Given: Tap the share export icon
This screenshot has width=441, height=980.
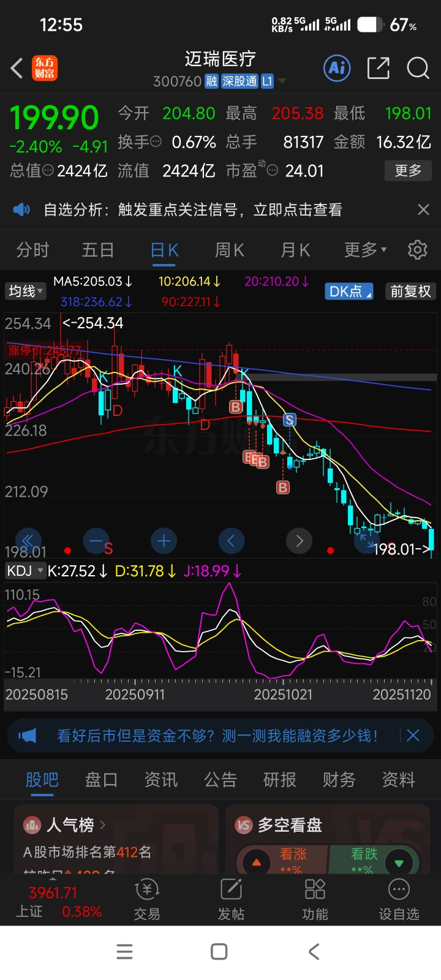Looking at the screenshot, I should coord(378,68).
